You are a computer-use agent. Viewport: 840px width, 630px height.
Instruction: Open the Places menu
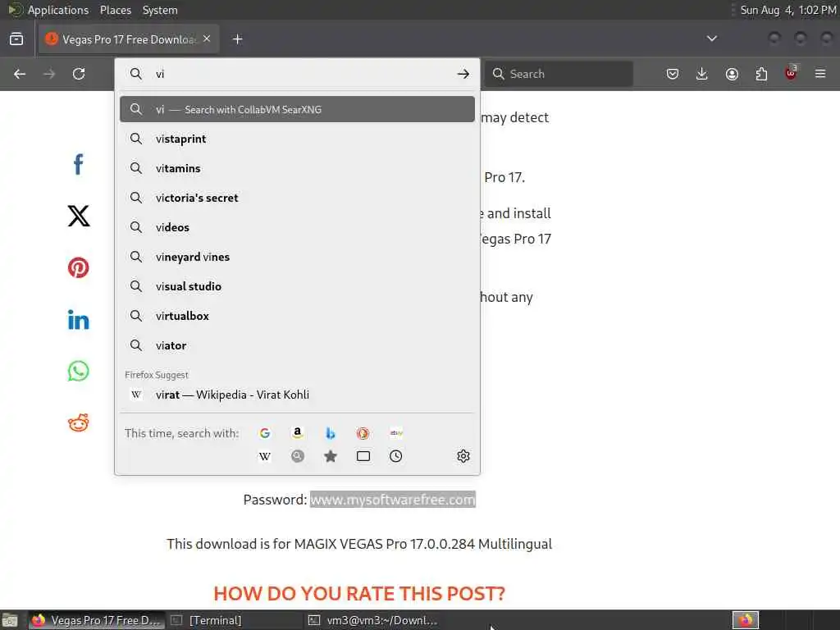tap(116, 10)
